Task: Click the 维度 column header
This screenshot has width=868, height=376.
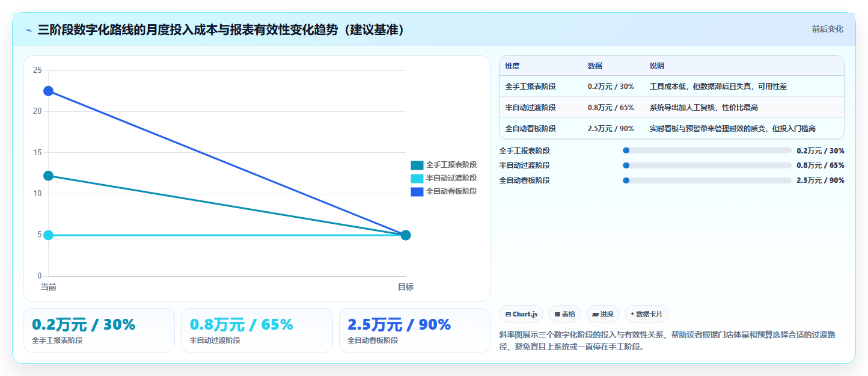Action: coord(513,66)
